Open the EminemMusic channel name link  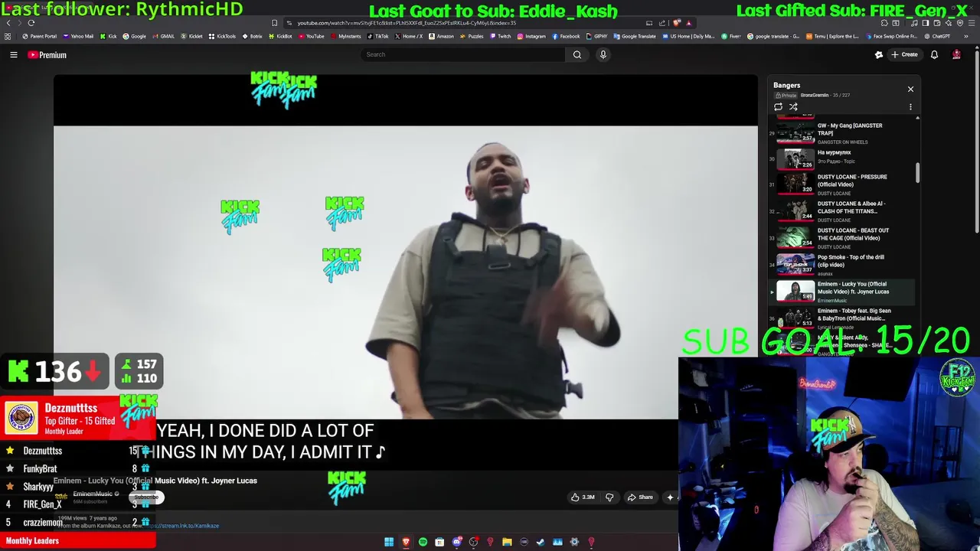pyautogui.click(x=93, y=494)
